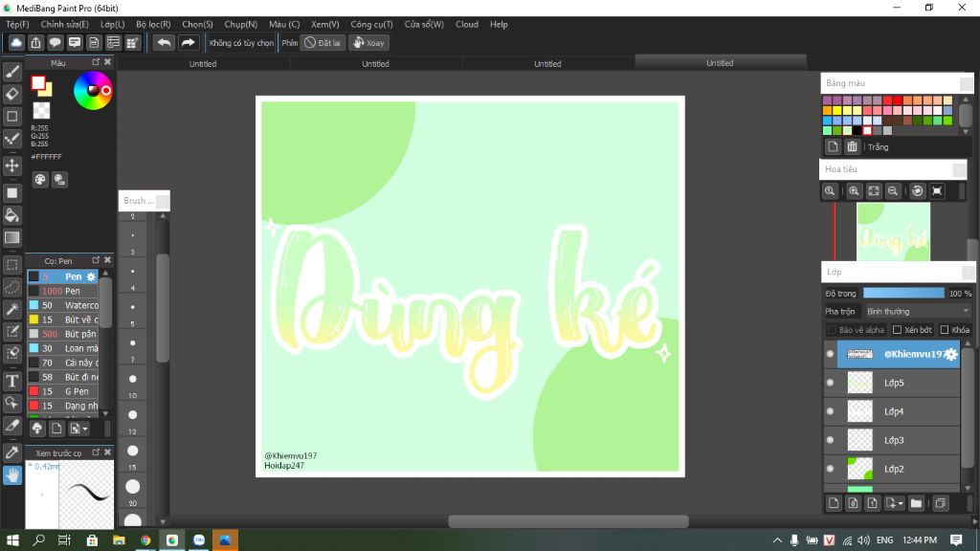
Task: Zoom out using the navigator magnifier minus
Action: 893,191
